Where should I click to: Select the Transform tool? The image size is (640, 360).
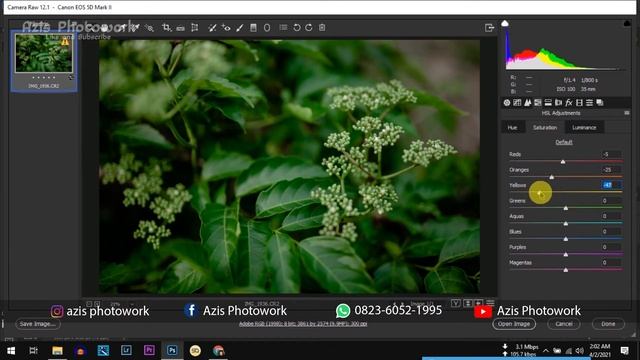tap(195, 28)
